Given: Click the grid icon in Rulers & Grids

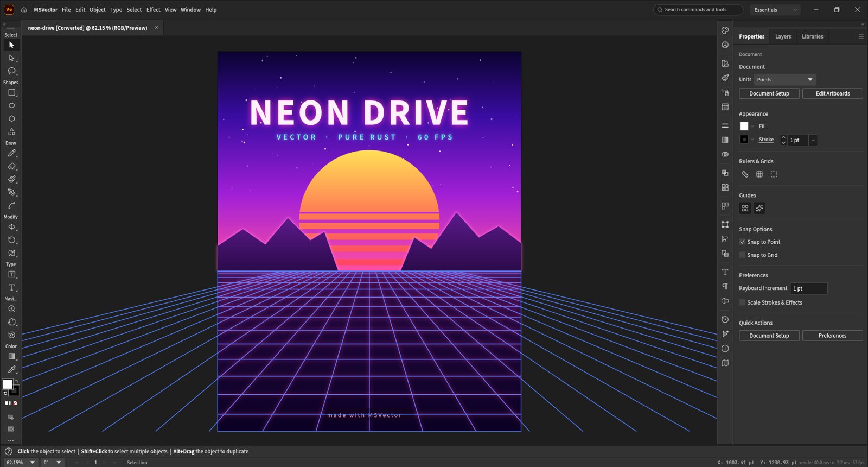Looking at the screenshot, I should (759, 174).
